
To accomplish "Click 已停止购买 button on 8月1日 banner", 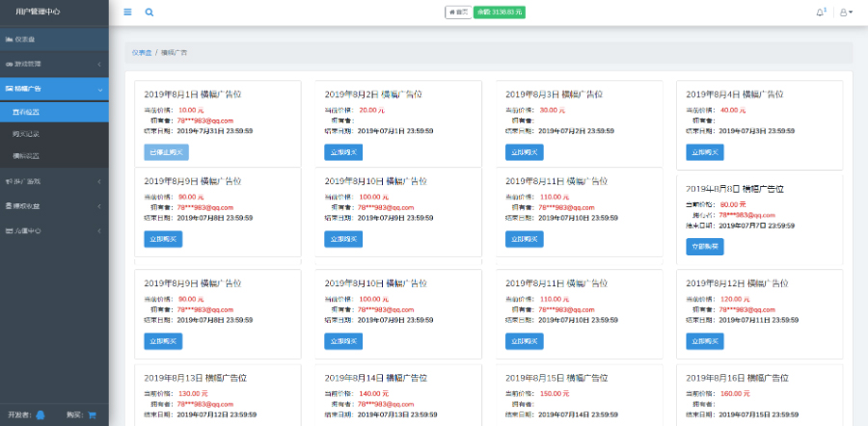I will point(166,152).
